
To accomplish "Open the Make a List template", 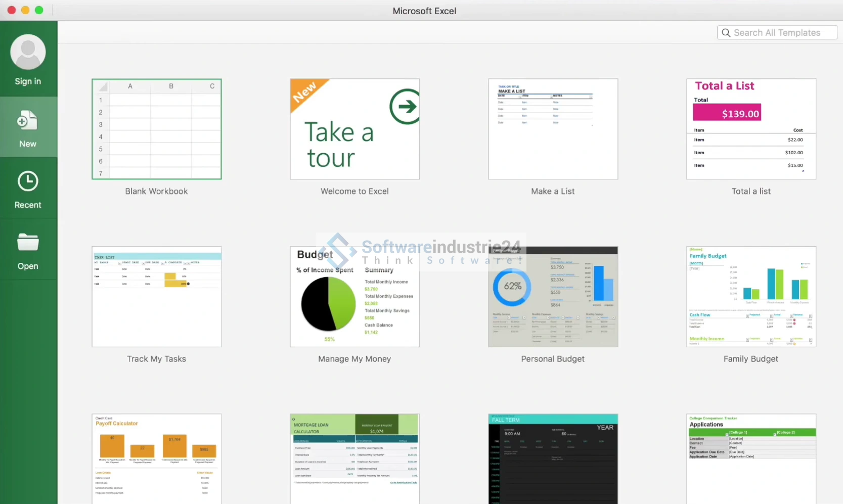I will click(553, 129).
